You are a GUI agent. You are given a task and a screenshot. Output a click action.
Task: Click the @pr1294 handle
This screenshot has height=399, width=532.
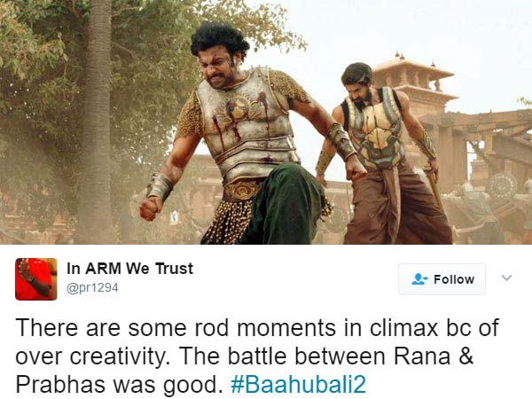point(92,287)
